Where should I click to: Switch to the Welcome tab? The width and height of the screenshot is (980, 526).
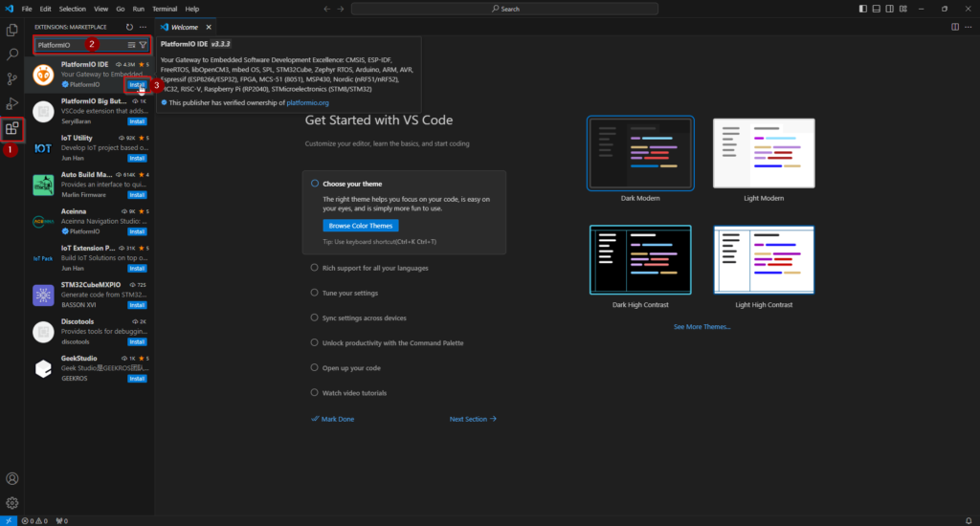[x=186, y=27]
